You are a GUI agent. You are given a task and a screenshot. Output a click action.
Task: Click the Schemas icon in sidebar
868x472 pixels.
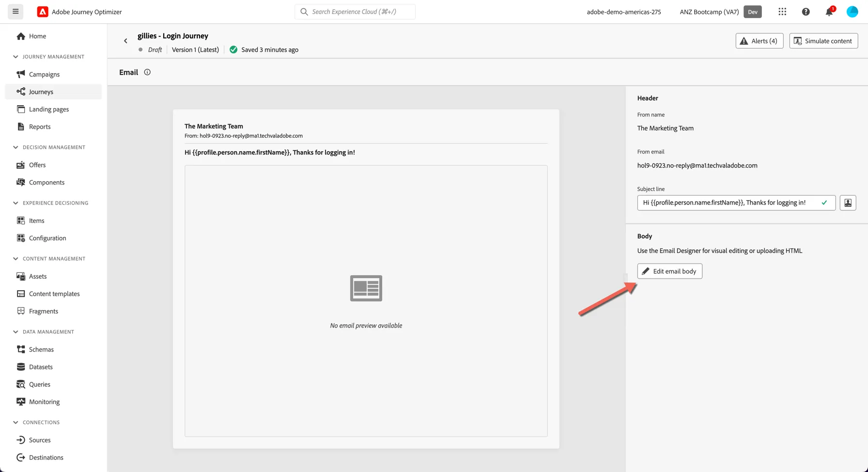click(x=21, y=349)
